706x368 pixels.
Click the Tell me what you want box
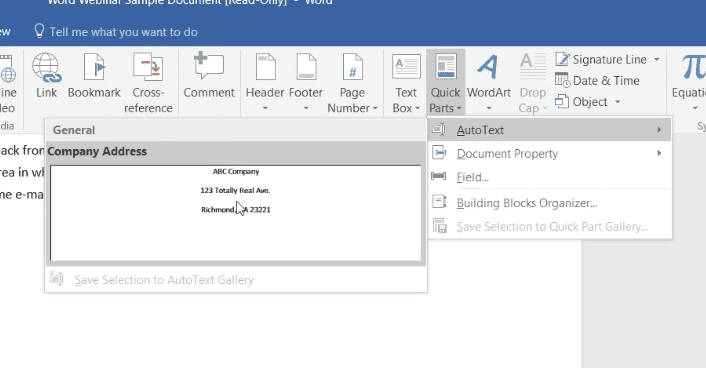pyautogui.click(x=123, y=32)
